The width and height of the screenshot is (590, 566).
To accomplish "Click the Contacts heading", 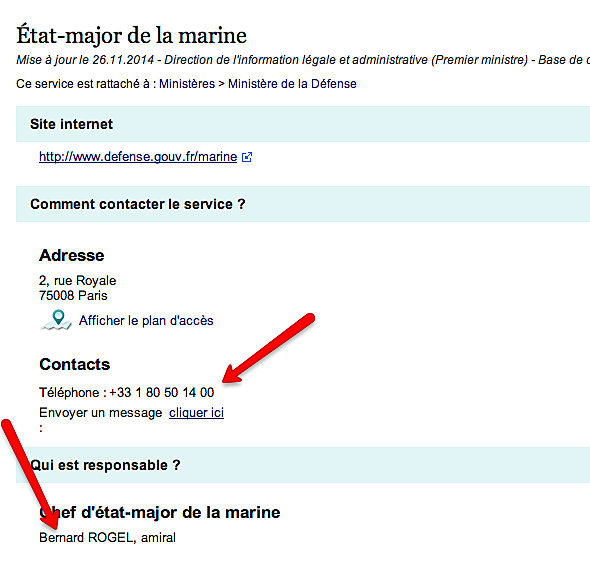I will click(x=75, y=364).
